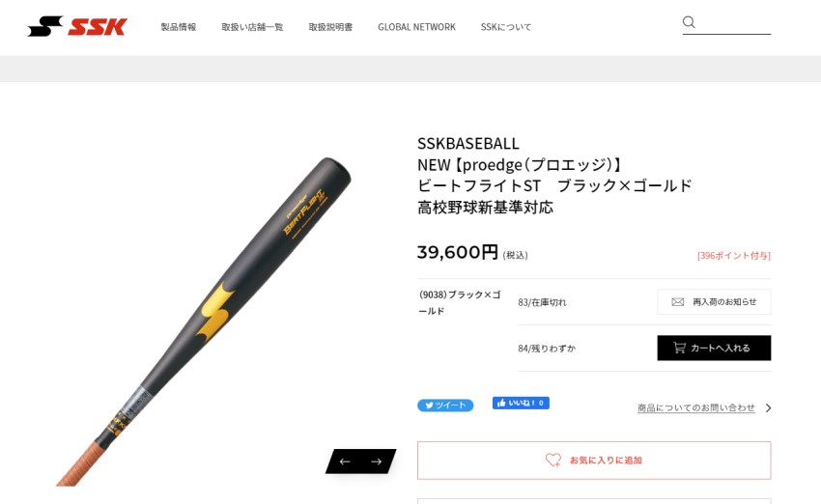Open the GLOBAL NETWORK menu item
This screenshot has height=504, width=821.
(x=417, y=27)
